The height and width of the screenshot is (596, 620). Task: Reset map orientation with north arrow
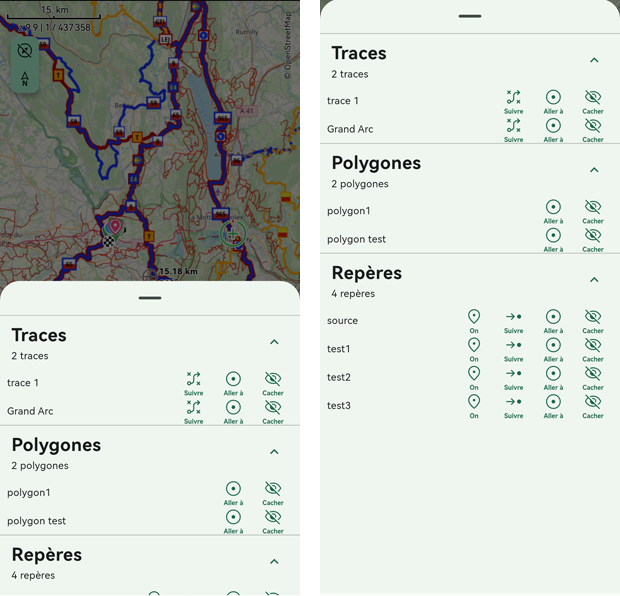coord(25,79)
